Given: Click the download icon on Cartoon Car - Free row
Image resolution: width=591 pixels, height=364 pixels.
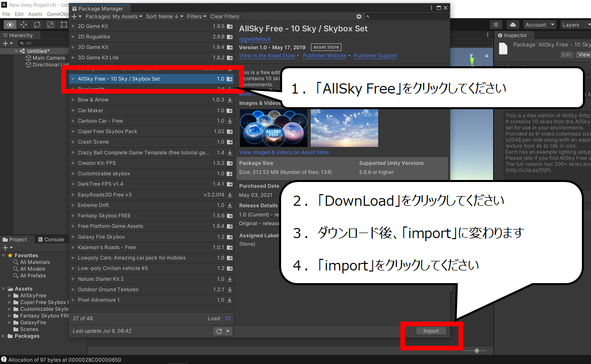Looking at the screenshot, I should point(230,121).
